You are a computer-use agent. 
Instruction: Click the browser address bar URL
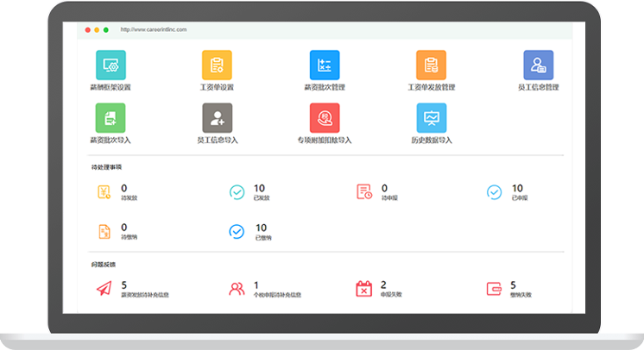(x=154, y=29)
